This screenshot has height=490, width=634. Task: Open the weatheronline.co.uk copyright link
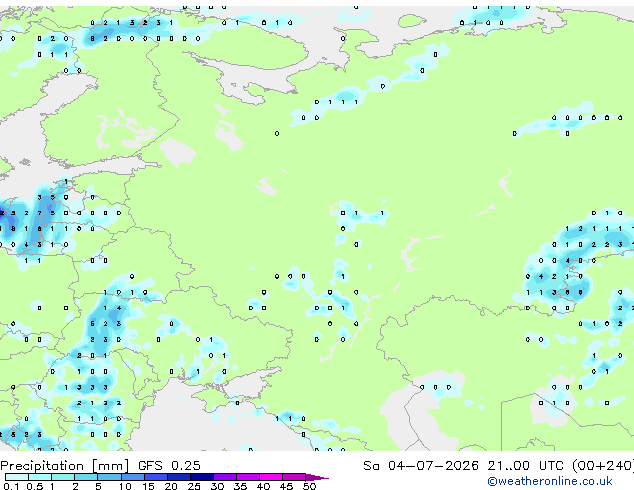(x=550, y=481)
